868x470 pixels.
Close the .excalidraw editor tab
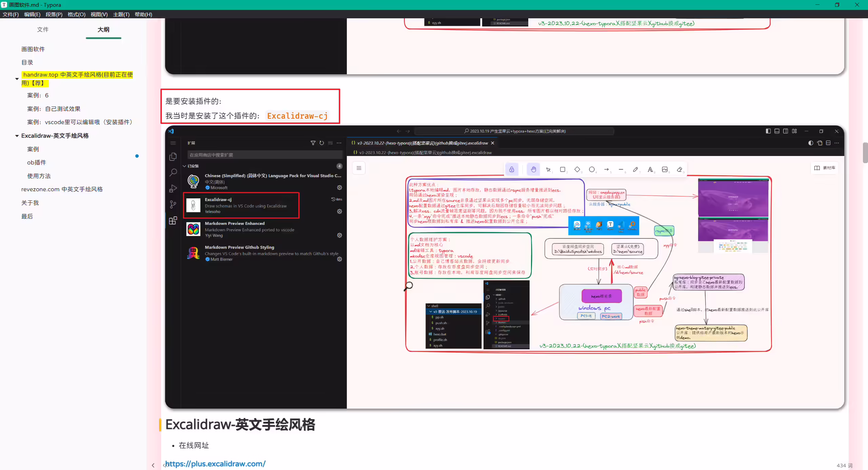(493, 143)
